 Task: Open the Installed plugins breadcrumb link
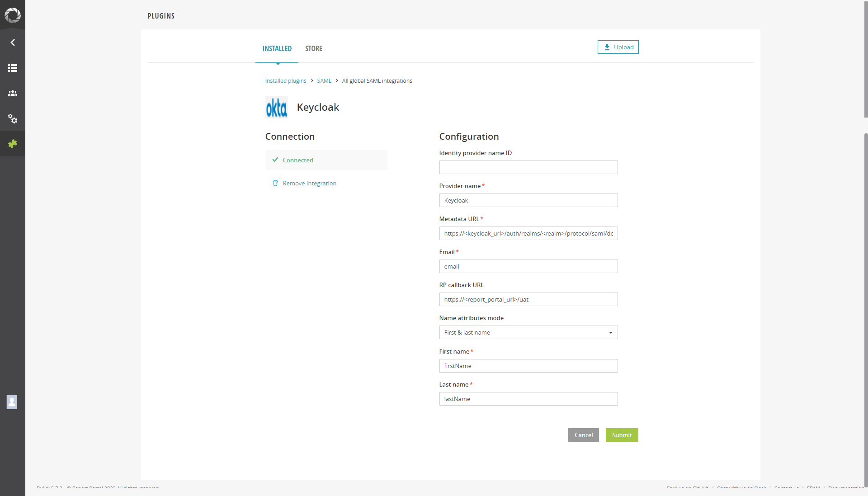285,80
